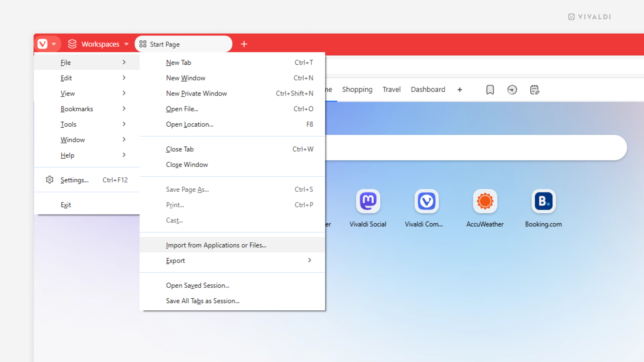The width and height of the screenshot is (644, 362).
Task: Switch to Shopping speed dial group
Action: click(x=357, y=89)
